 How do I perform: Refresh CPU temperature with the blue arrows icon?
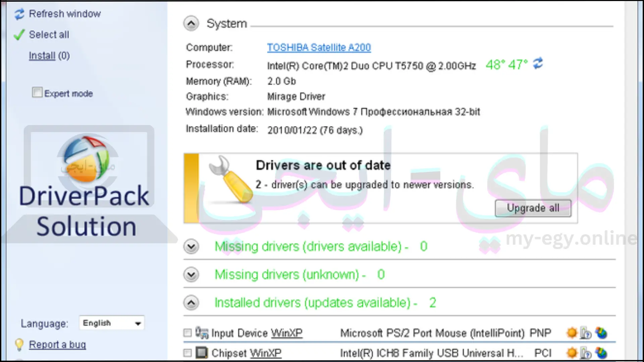(538, 63)
